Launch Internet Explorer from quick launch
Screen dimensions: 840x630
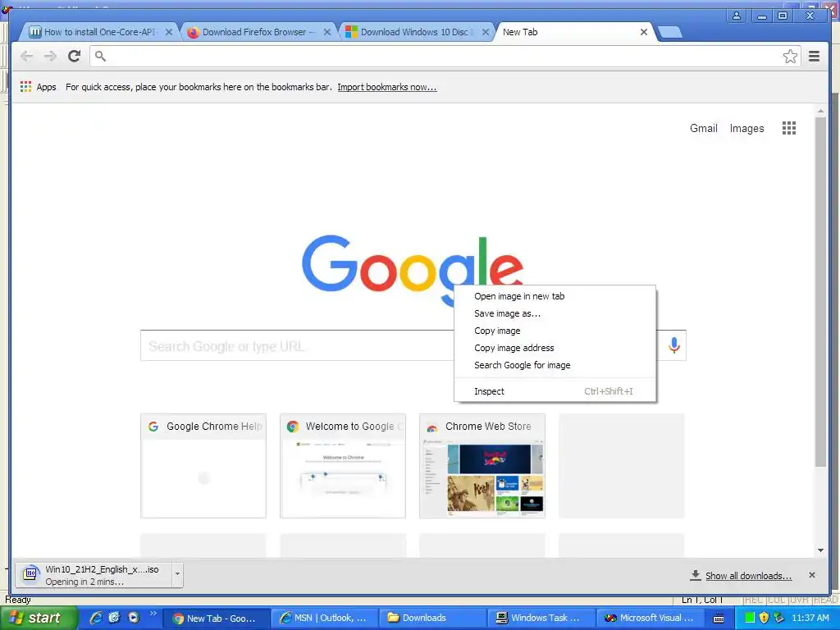tap(96, 618)
